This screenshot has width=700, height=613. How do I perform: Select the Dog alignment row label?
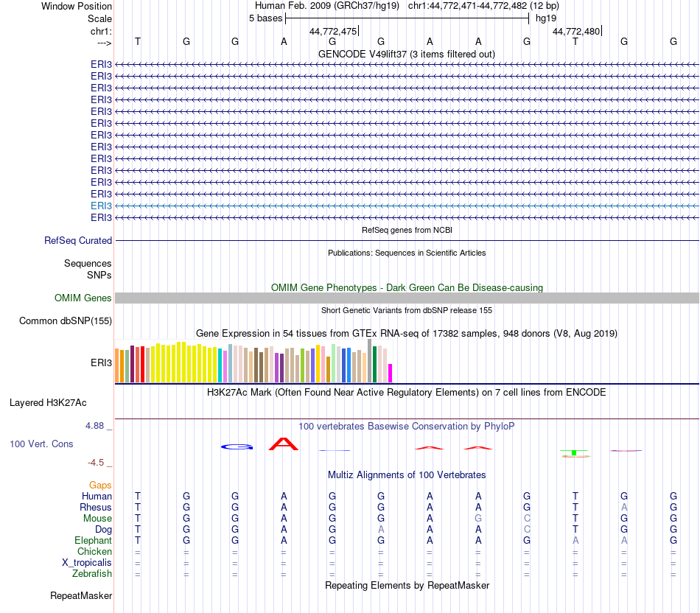pyautogui.click(x=103, y=530)
